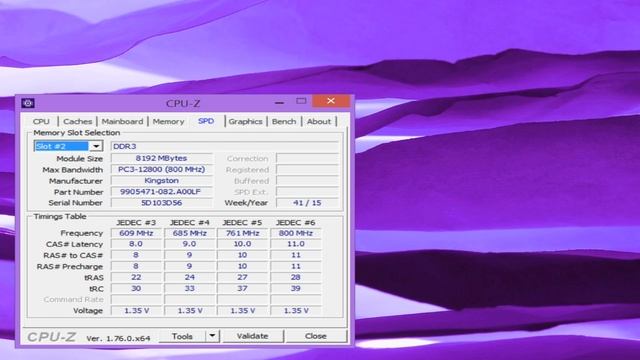Click tRC value 39
Viewport: 640px width, 360px height.
(296, 288)
